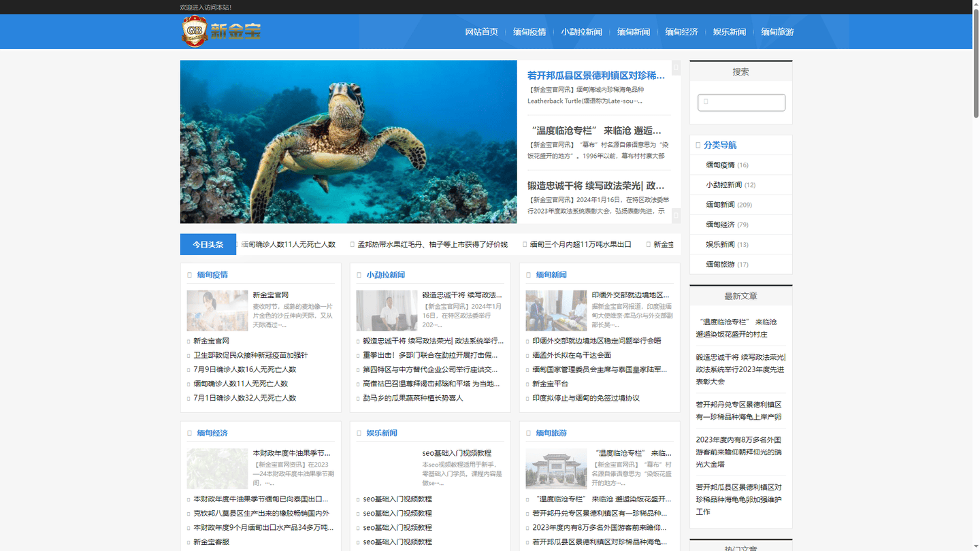Viewport: 980px width, 551px height.
Task: Open 娱乐新闻 in the top navigation bar
Action: tap(730, 32)
